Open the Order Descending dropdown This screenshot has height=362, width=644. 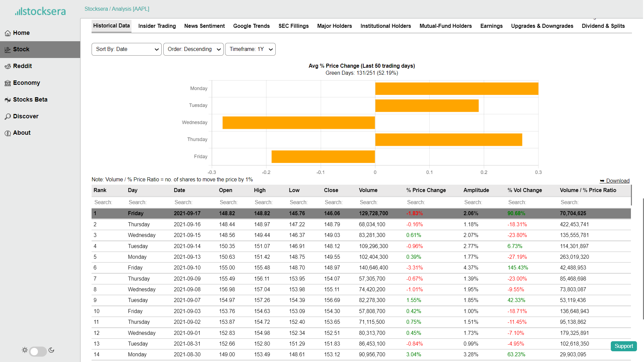point(193,49)
